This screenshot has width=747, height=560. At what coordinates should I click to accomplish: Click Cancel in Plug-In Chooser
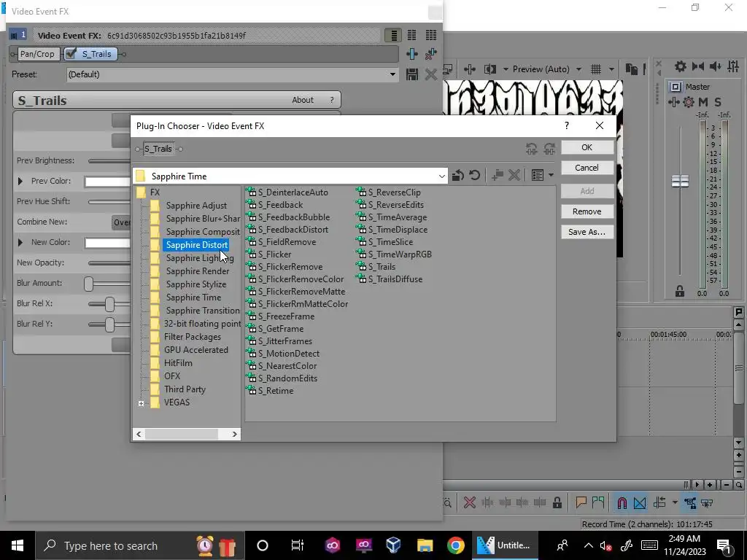pos(587,168)
